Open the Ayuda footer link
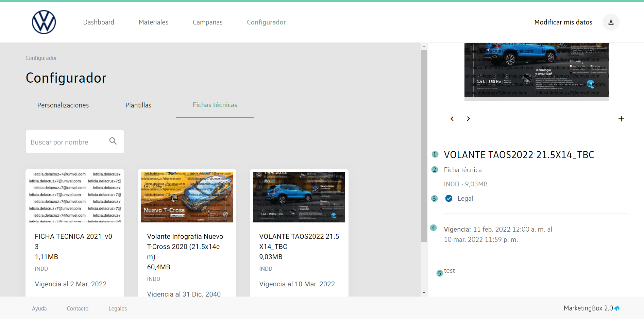Screen dimensions: 644x319 (x=39, y=308)
